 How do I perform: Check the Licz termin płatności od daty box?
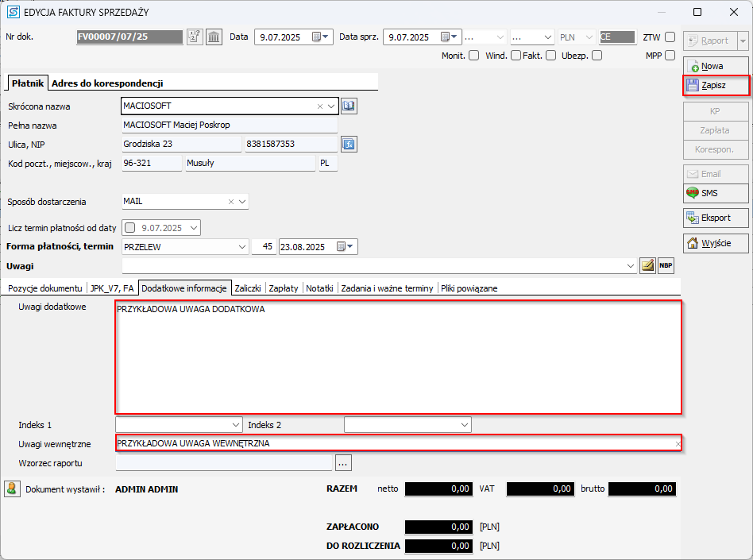[130, 228]
